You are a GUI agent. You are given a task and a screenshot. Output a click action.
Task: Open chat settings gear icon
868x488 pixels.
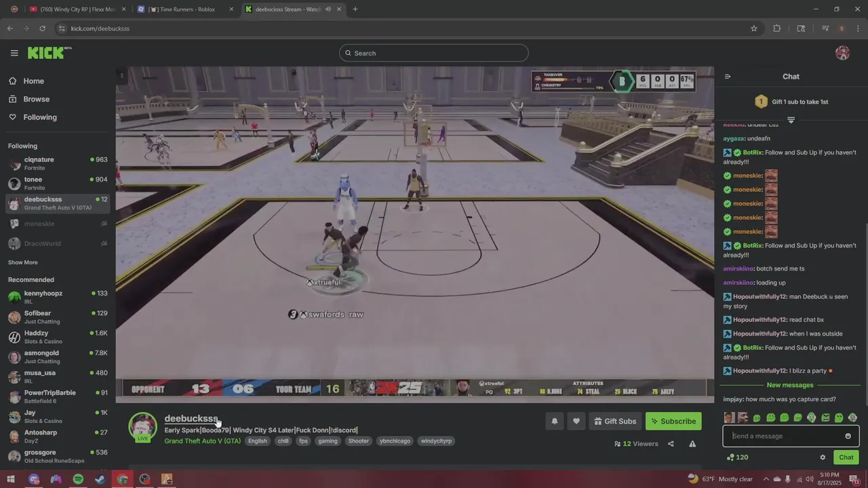point(823,457)
